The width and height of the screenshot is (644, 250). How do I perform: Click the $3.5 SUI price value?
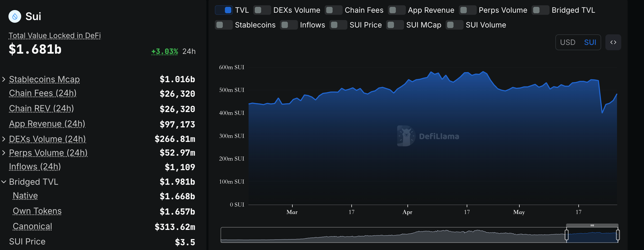click(185, 242)
